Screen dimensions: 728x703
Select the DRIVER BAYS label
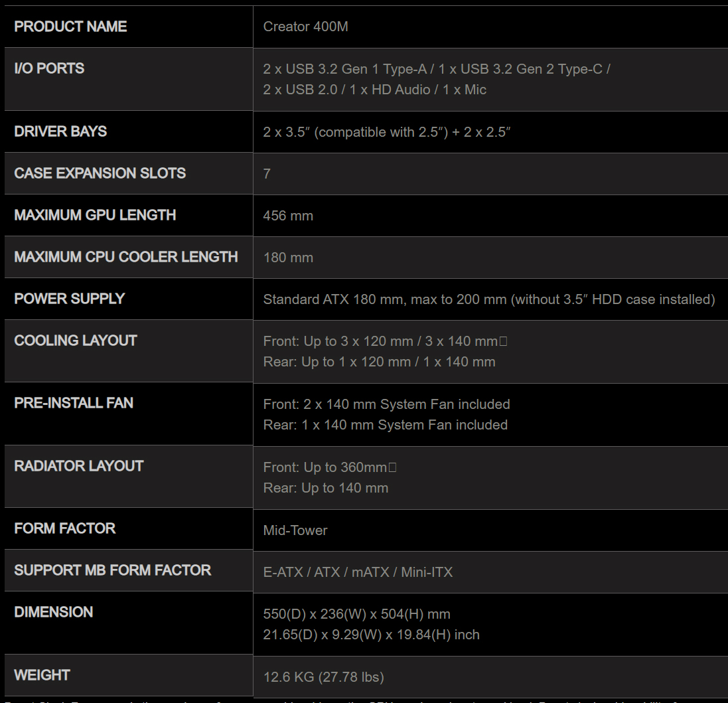(x=60, y=131)
